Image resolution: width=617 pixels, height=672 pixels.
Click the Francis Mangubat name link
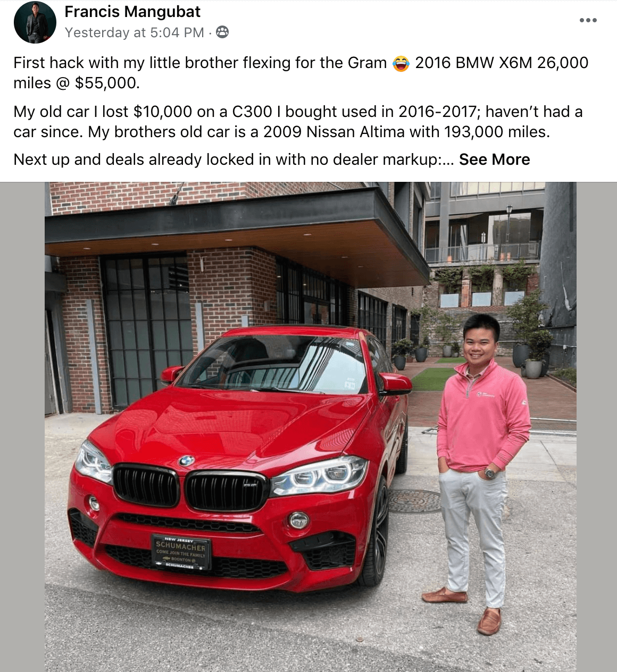[132, 12]
